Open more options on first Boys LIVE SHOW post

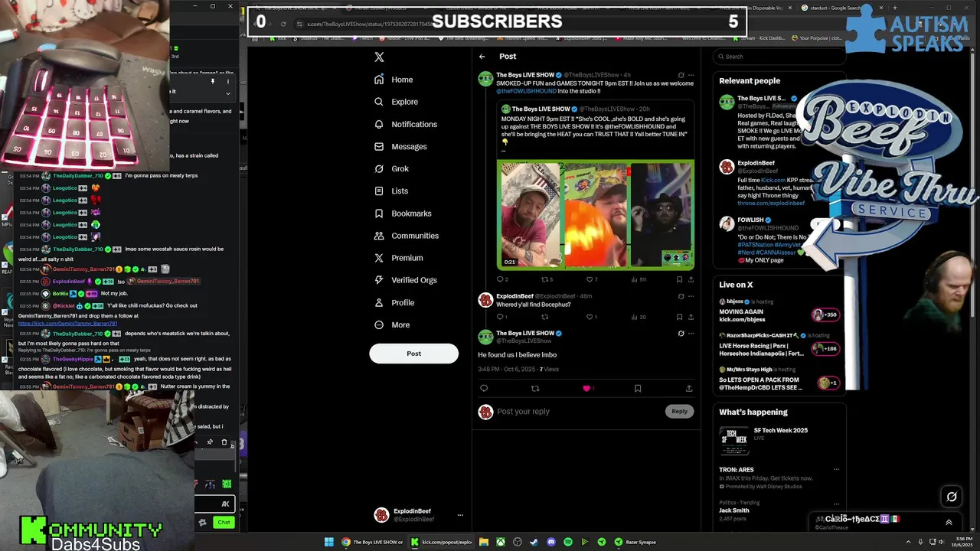point(691,75)
